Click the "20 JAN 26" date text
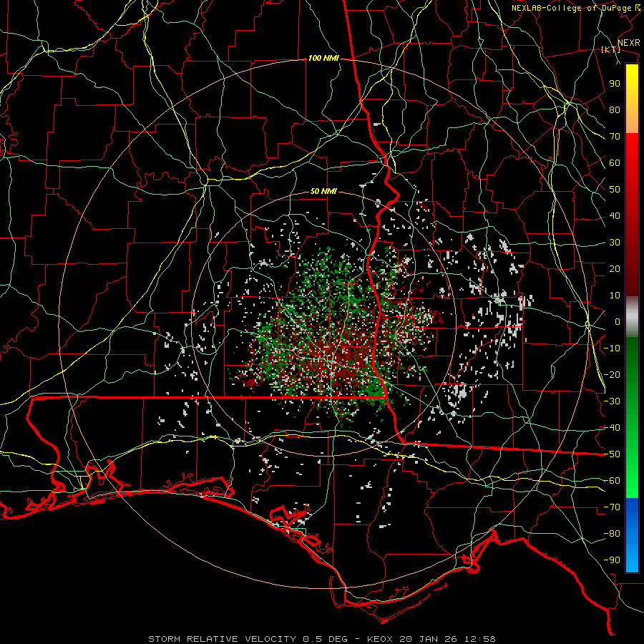644x644 pixels. (x=429, y=639)
